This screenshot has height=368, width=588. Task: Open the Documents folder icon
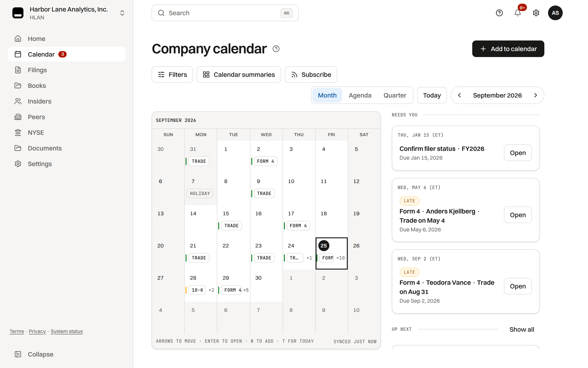[x=18, y=148]
